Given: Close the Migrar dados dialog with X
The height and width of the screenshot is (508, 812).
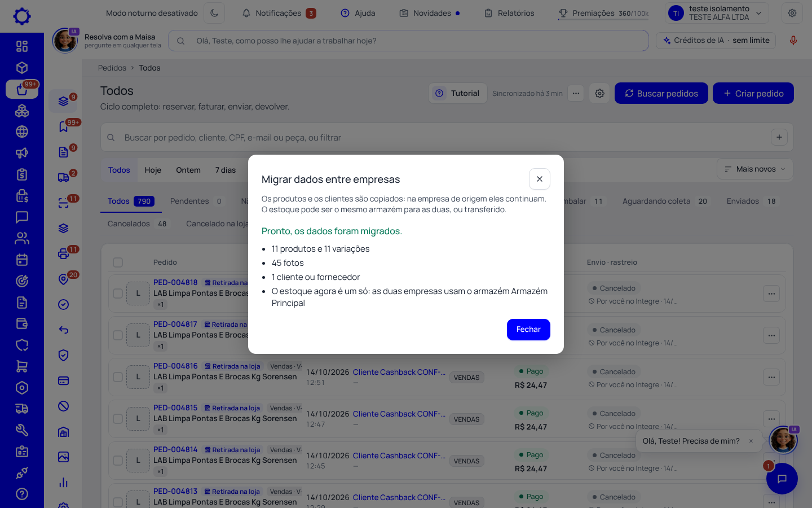Looking at the screenshot, I should [540, 179].
